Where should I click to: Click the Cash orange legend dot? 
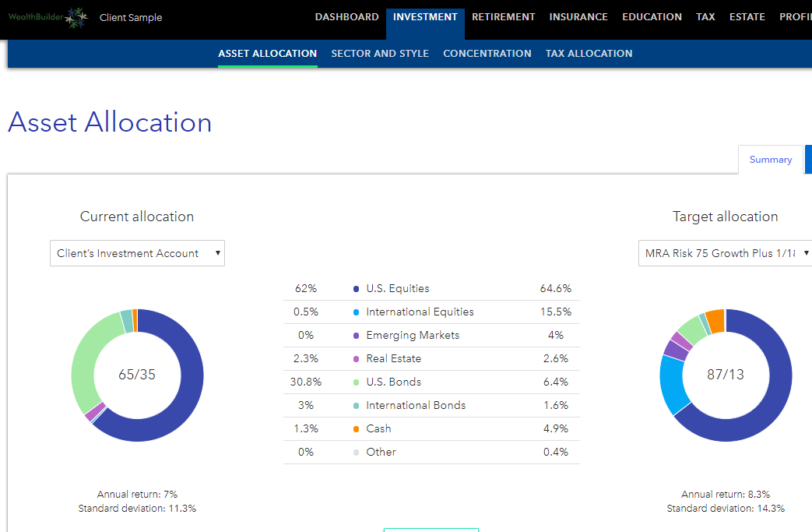356,429
